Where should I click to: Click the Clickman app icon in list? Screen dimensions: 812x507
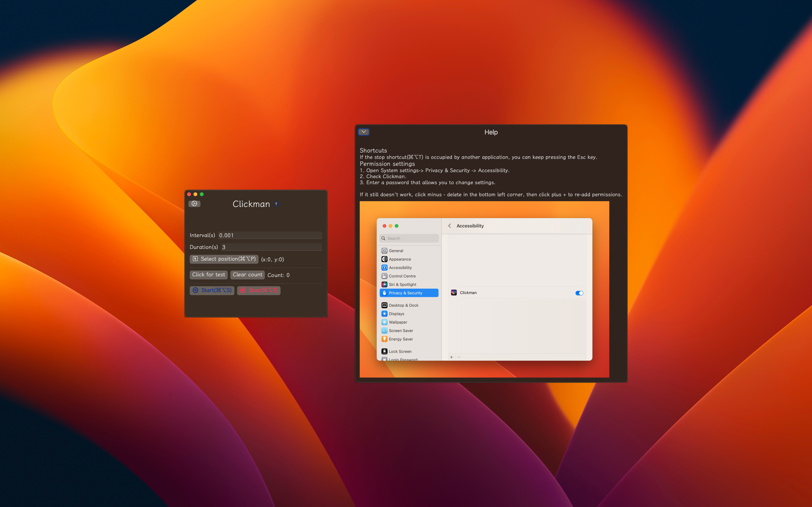(x=454, y=293)
